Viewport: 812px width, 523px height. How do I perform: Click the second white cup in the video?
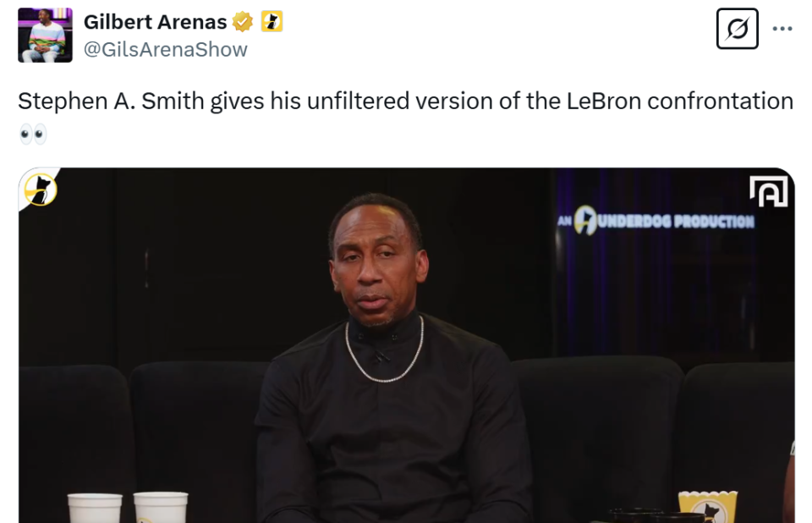pos(161,508)
